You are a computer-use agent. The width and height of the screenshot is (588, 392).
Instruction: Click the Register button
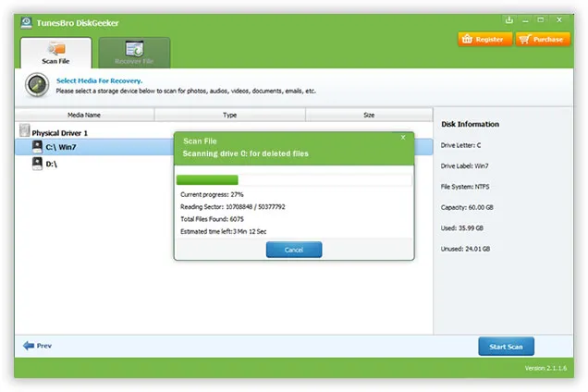[x=484, y=40]
